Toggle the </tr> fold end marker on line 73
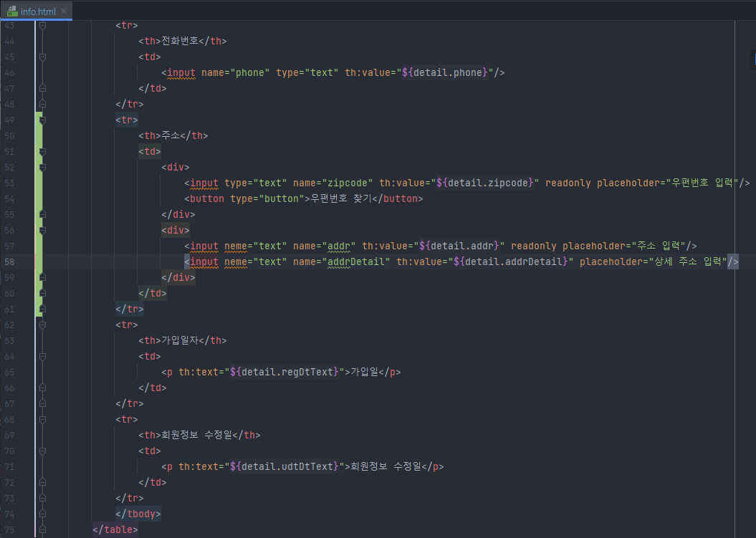The height and width of the screenshot is (538, 756). 42,498
